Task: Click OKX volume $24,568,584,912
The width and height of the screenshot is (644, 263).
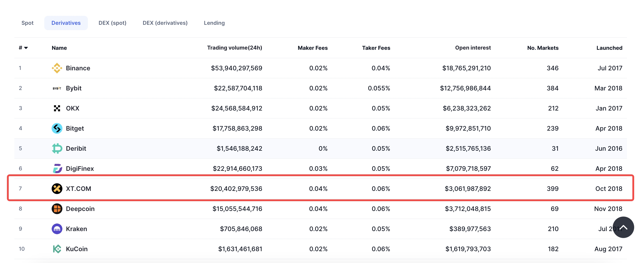Action: click(237, 108)
